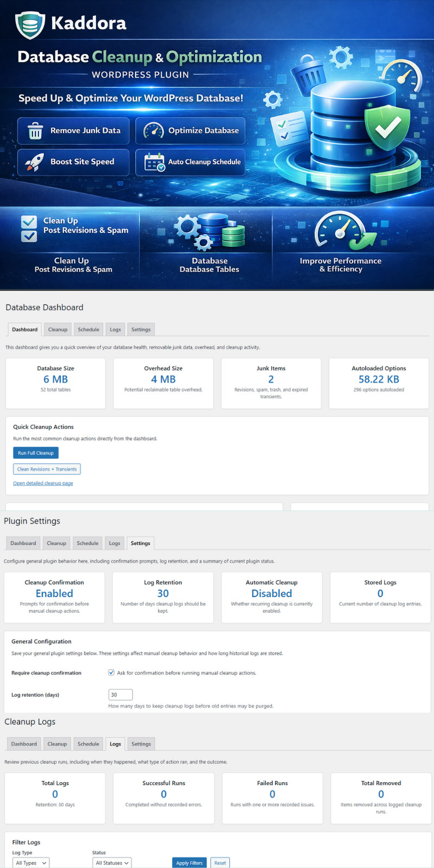Toggle Require cleanup confirmation checkbox
Image resolution: width=434 pixels, height=868 pixels.
point(111,673)
